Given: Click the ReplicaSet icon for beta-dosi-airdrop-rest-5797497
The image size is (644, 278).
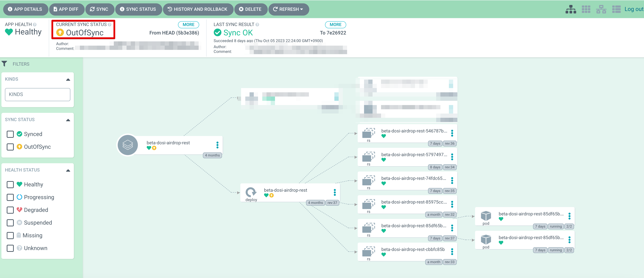Looking at the screenshot, I should click(x=368, y=157).
